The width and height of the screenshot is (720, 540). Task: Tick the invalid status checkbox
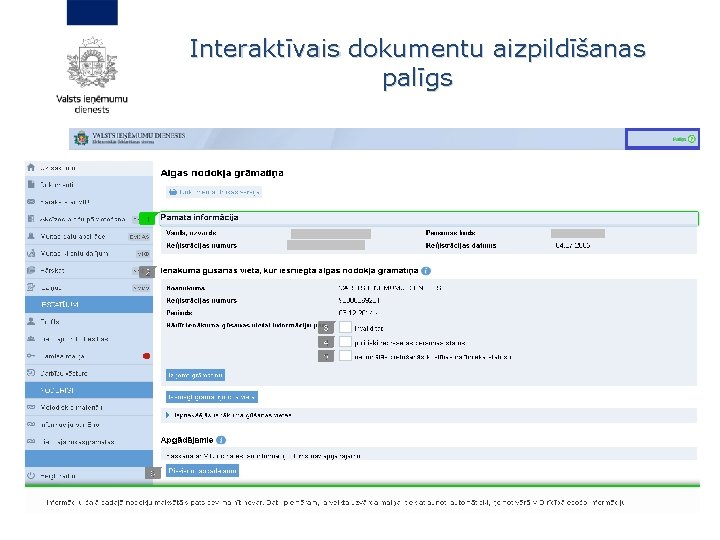pyautogui.click(x=345, y=327)
